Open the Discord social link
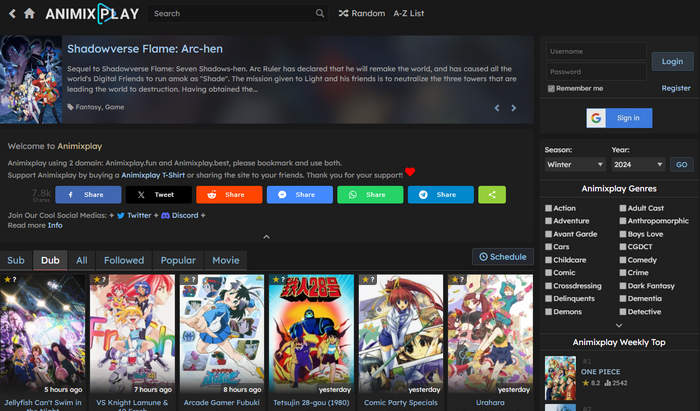Image resolution: width=700 pixels, height=411 pixels. click(180, 215)
